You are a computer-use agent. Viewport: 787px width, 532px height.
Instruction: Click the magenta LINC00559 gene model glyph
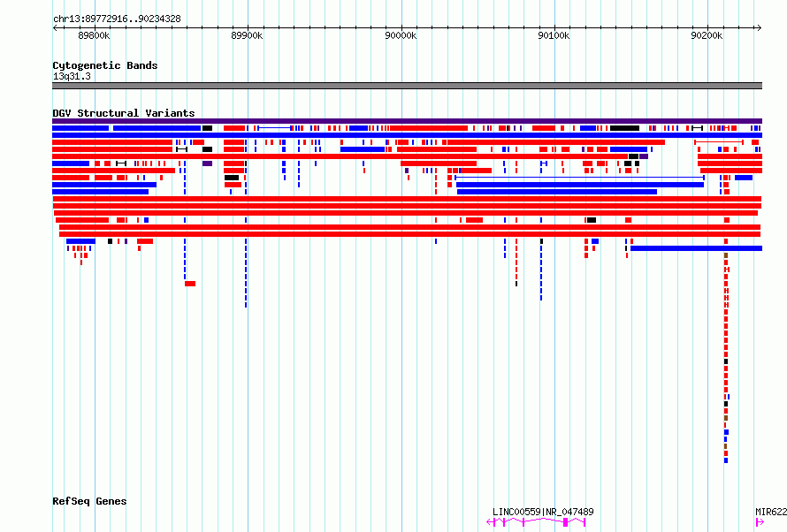(536, 522)
